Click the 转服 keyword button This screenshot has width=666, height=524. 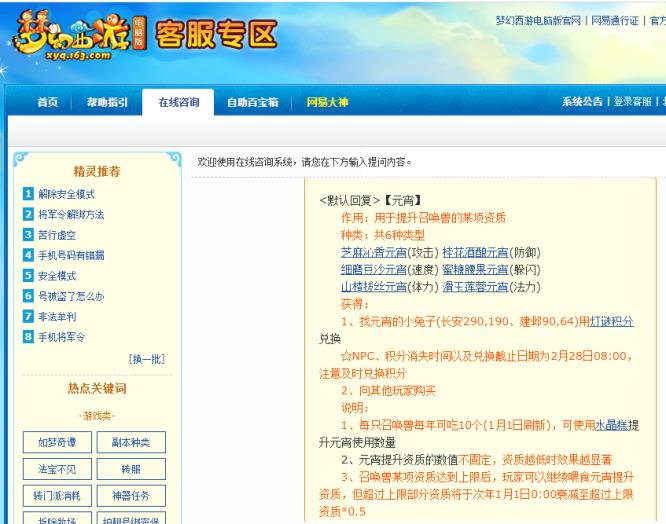[131, 469]
